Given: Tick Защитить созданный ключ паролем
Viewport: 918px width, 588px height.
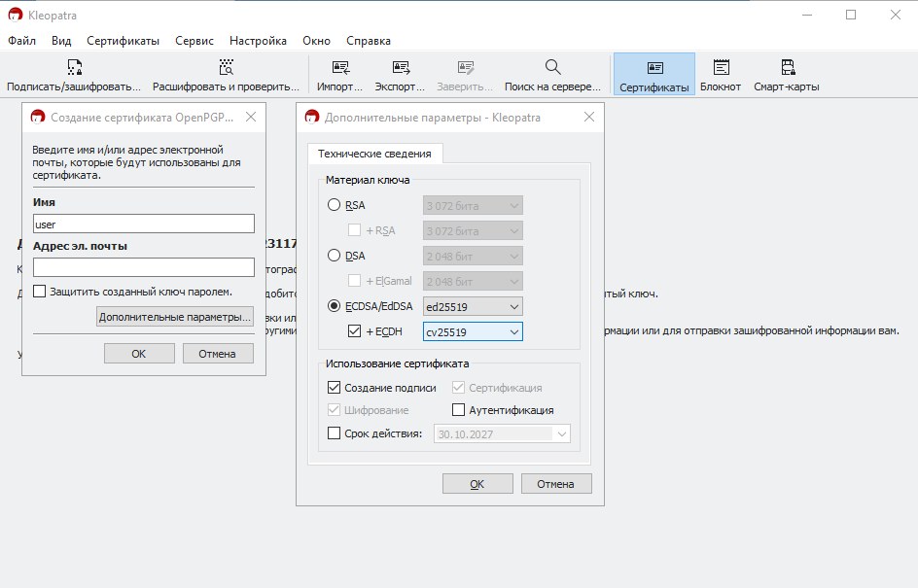Looking at the screenshot, I should pyautogui.click(x=39, y=292).
